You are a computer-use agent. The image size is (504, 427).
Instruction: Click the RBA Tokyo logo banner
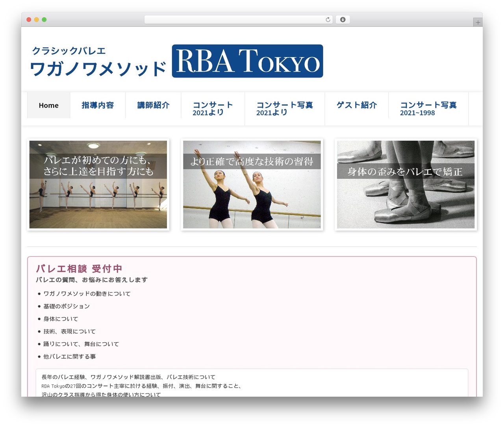(247, 61)
